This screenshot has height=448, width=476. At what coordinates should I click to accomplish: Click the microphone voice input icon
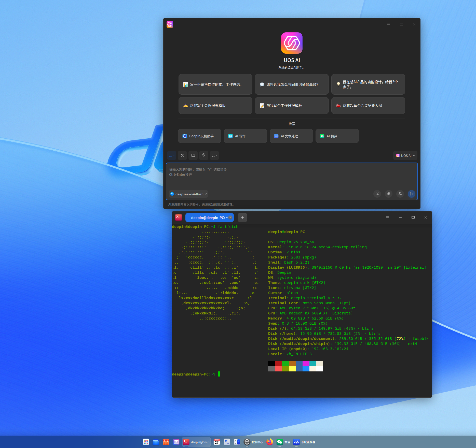pos(400,194)
